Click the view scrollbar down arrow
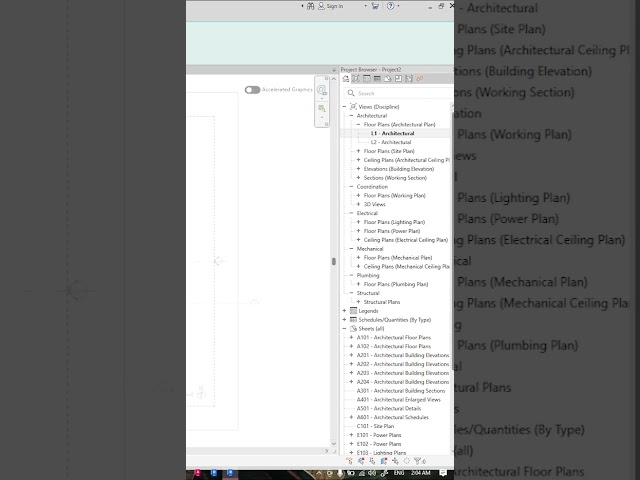 point(334,444)
